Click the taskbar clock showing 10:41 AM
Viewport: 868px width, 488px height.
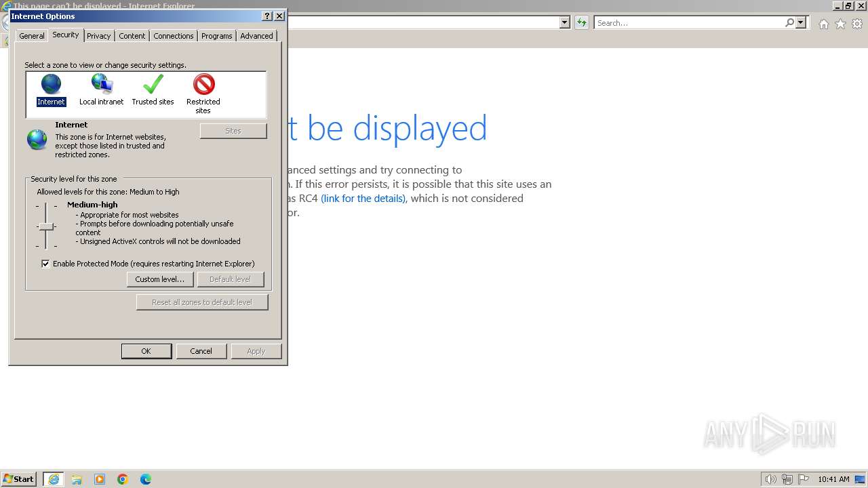[x=833, y=479]
